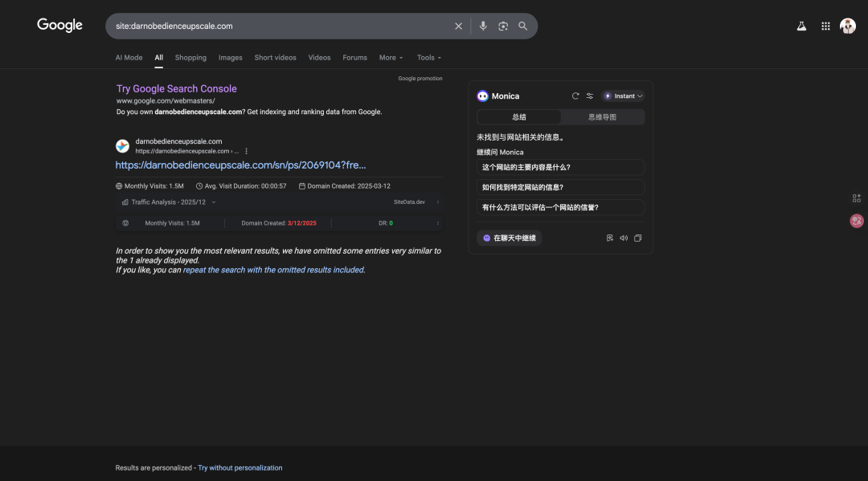Read Monica answer aloud
Viewport: 868px width, 481px height.
[x=624, y=238]
